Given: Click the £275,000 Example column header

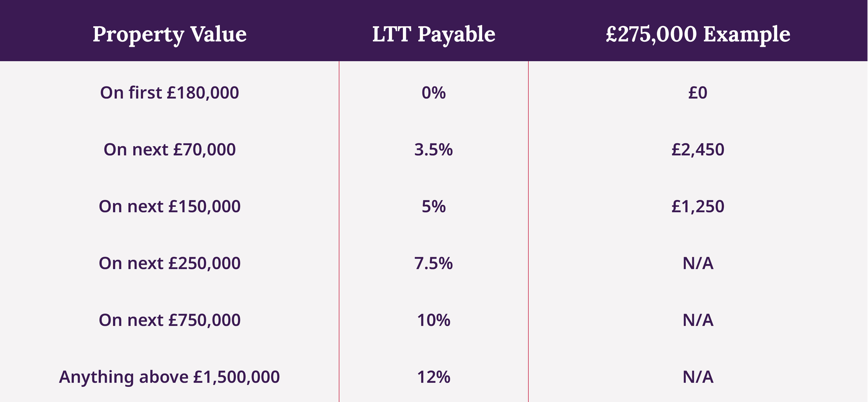Looking at the screenshot, I should tap(698, 34).
